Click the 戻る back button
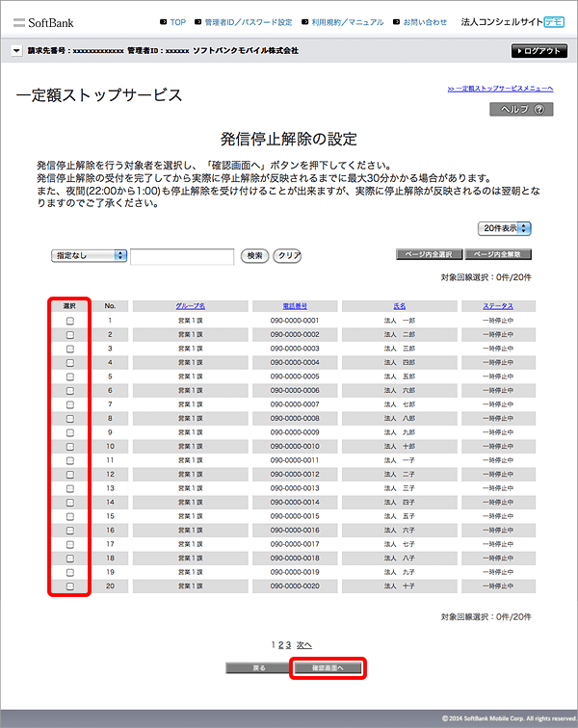Image resolution: width=578 pixels, height=728 pixels. [258, 668]
